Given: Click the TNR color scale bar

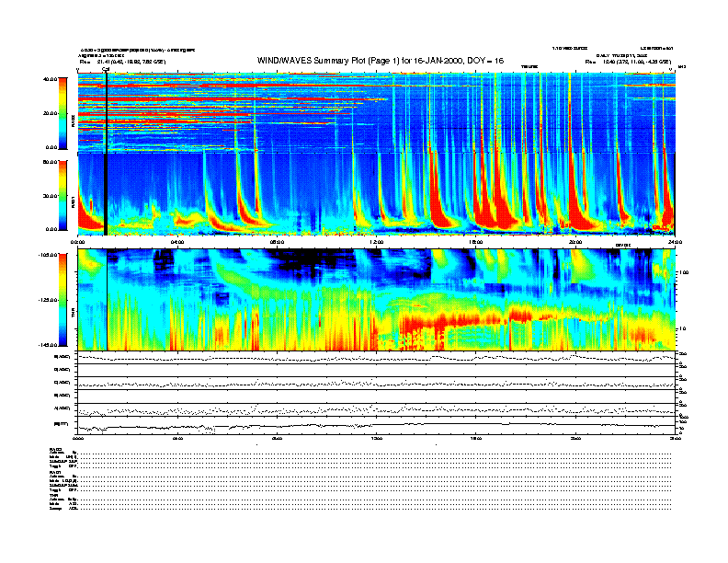Looking at the screenshot, I should 63,300.
